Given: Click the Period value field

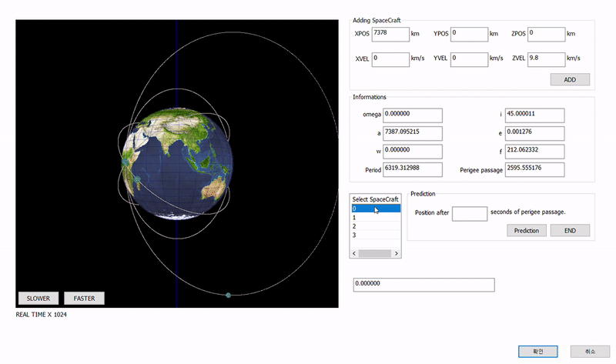Looking at the screenshot, I should click(x=413, y=169).
